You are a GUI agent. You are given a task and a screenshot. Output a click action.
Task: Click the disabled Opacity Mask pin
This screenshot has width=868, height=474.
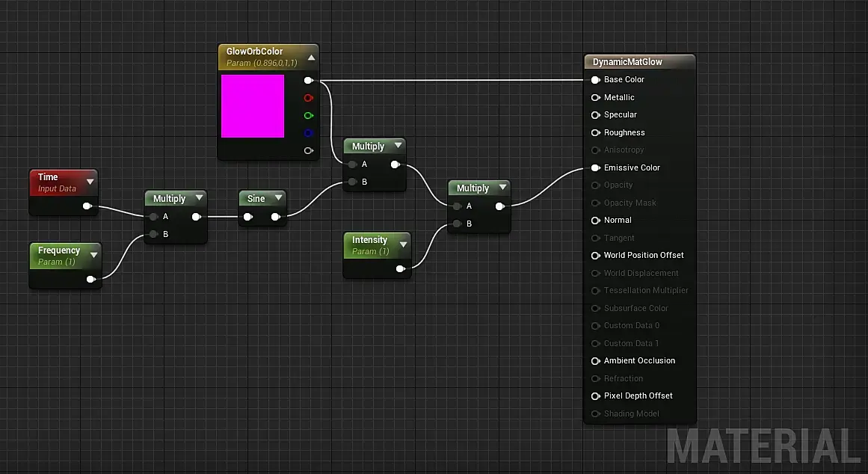(x=596, y=203)
